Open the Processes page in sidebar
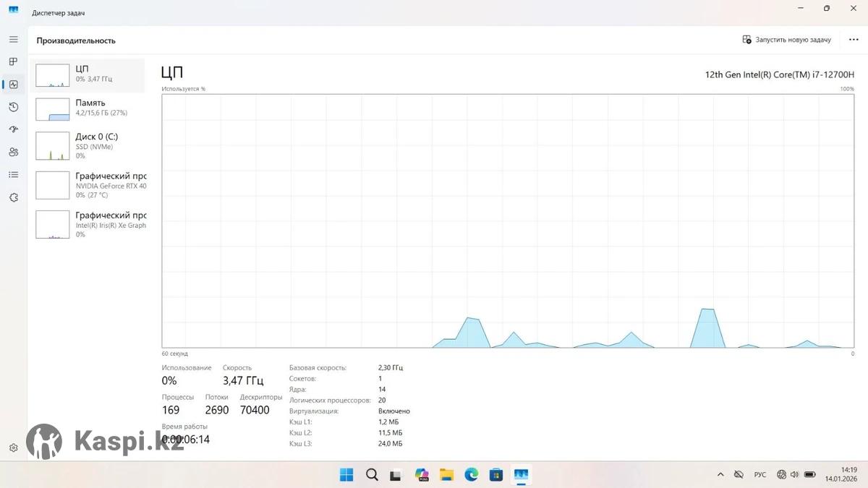Image resolution: width=868 pixels, height=488 pixels. tap(13, 61)
